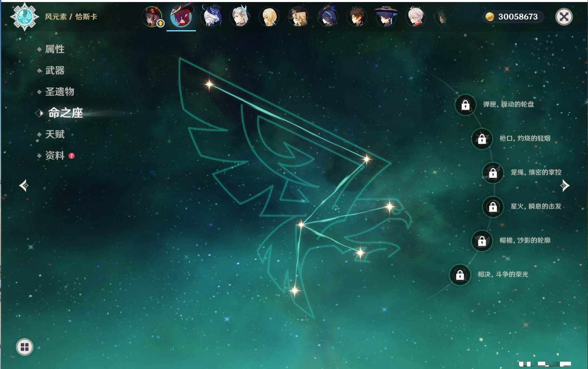This screenshot has width=588, height=369.
Task: Open constellation 星火, 瞬息的击发
Action: tap(536, 206)
